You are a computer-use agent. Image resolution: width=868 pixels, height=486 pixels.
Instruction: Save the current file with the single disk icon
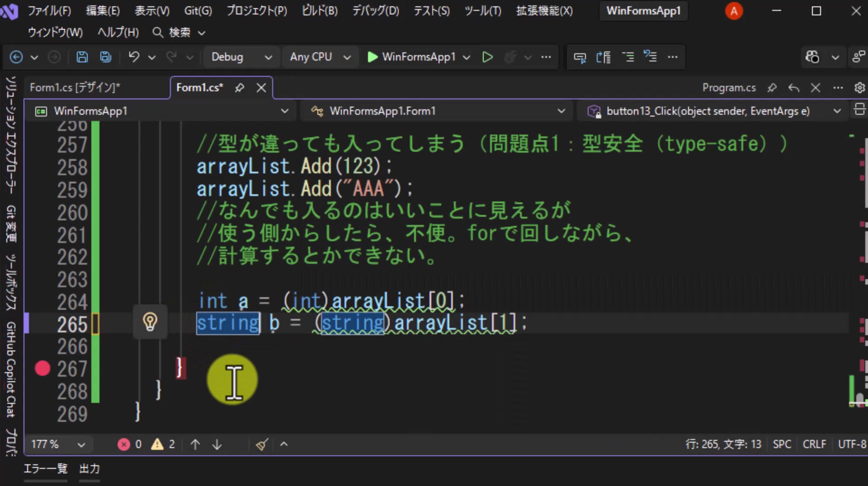click(82, 57)
